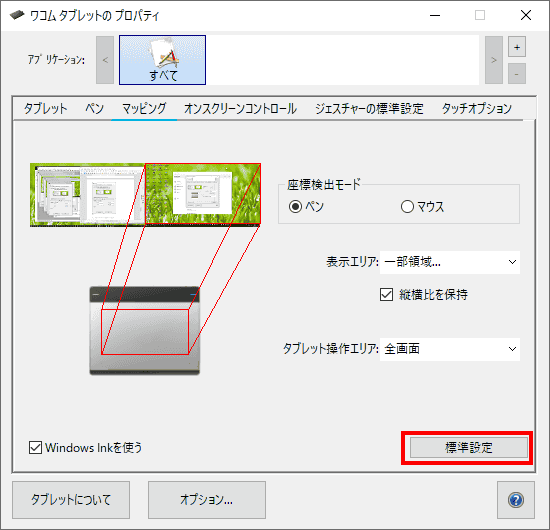
Task: Minimize the Wacom tablet properties window
Action: point(435,15)
